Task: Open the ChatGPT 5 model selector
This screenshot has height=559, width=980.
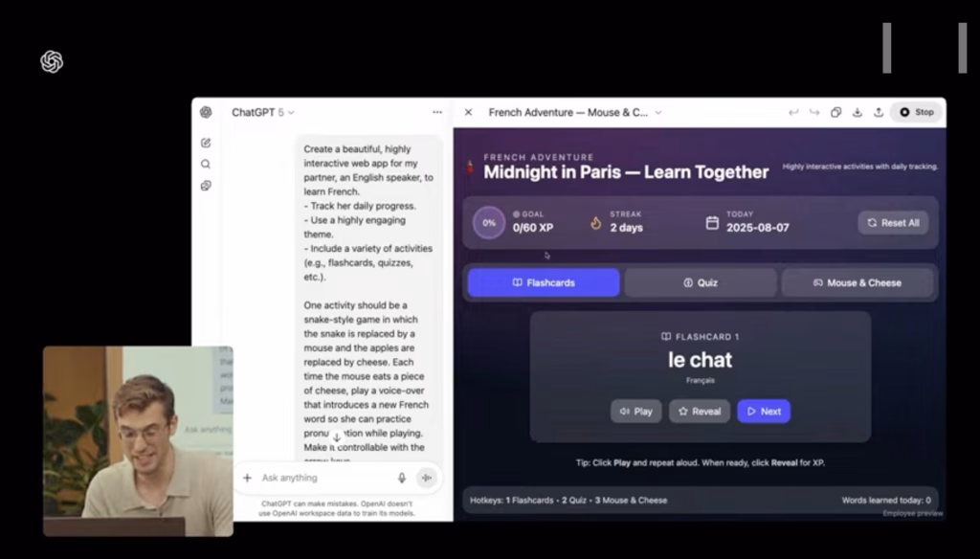Action: pos(262,113)
